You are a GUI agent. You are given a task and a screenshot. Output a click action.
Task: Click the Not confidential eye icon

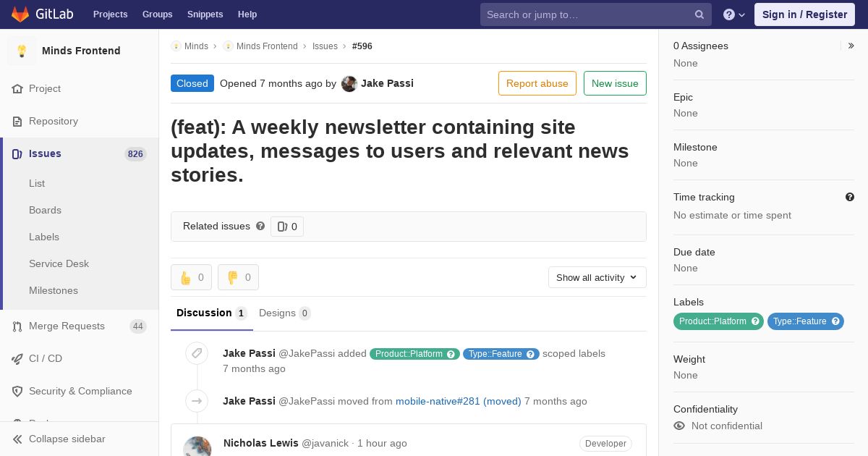(x=679, y=426)
